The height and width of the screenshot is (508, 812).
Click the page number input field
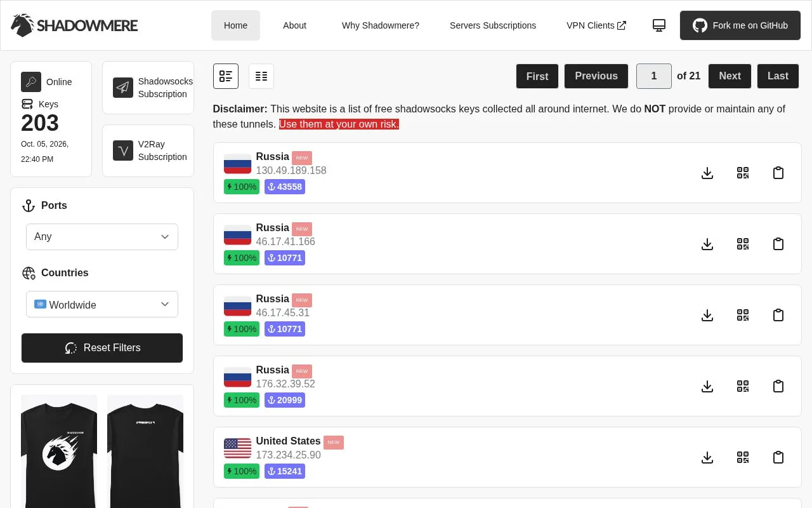tap(654, 76)
